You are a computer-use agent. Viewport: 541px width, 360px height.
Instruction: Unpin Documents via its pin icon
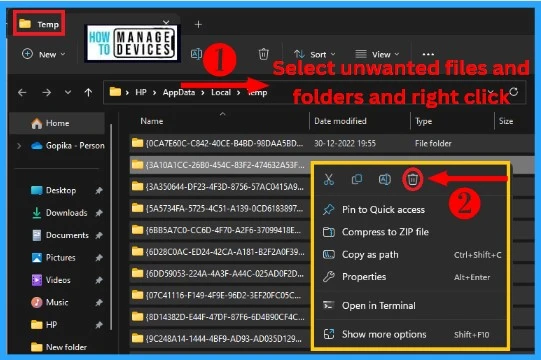coord(99,235)
